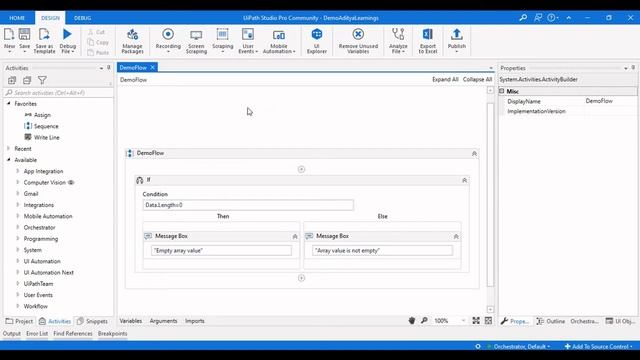
Task: Click the magnifier zoom icon in designer
Action: click(x=424, y=321)
